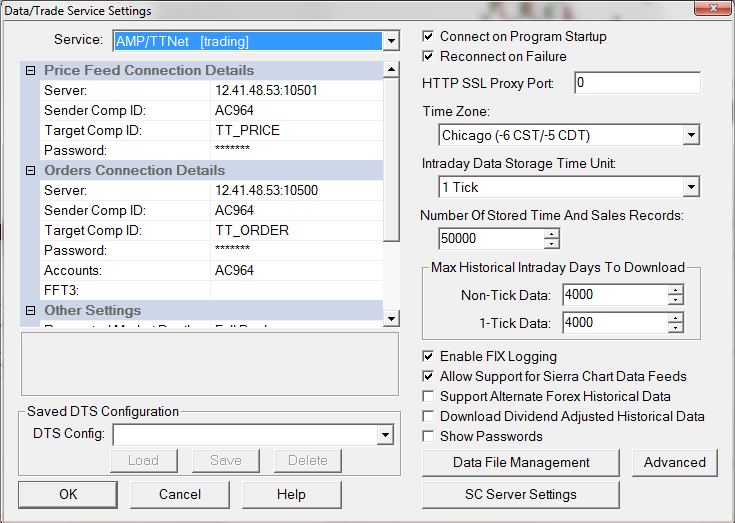Increase 1-Tick Data days value

coord(675,318)
